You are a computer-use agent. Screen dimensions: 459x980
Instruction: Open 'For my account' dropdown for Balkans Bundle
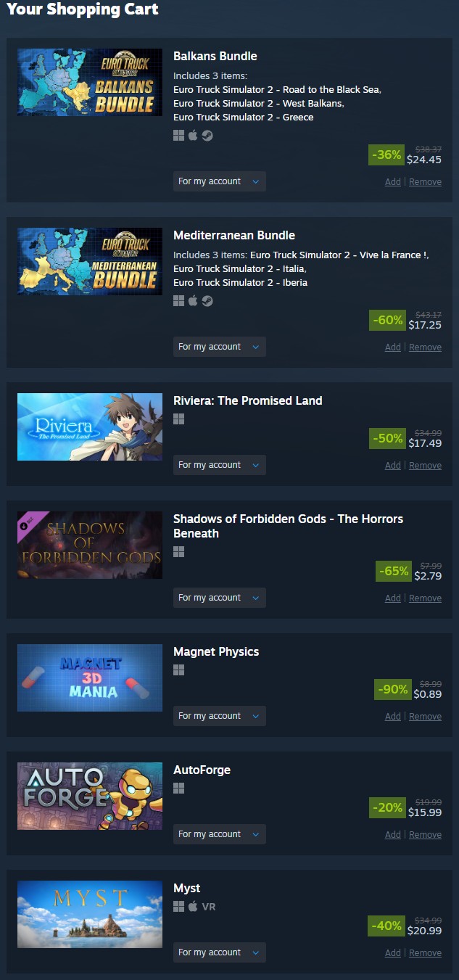(219, 181)
